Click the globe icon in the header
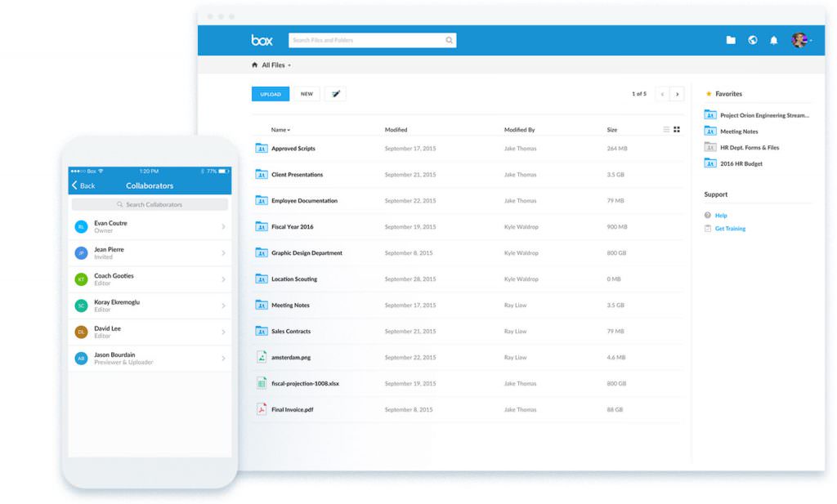 coord(752,39)
